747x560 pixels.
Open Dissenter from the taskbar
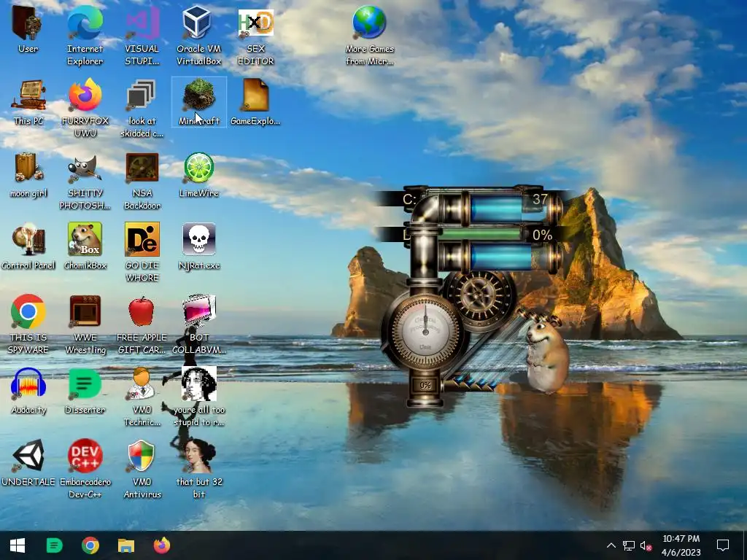tap(54, 545)
